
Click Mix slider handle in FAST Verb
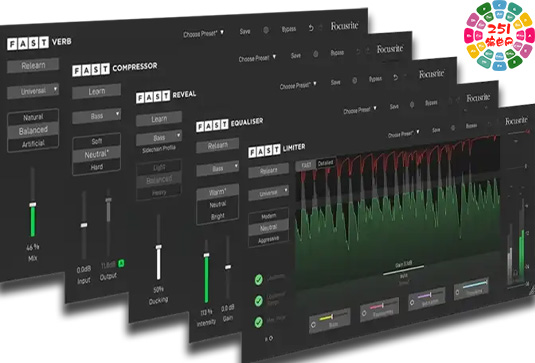point(33,204)
